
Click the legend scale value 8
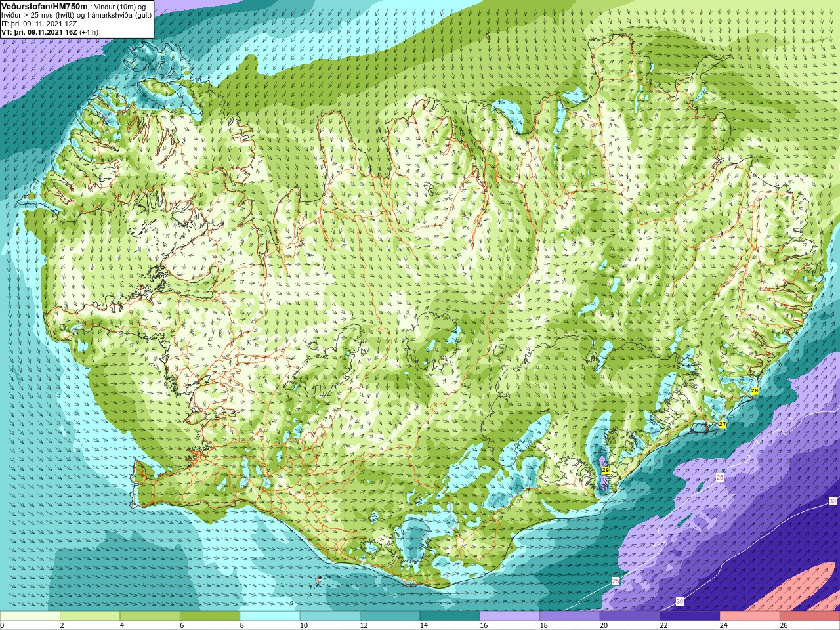(x=242, y=625)
